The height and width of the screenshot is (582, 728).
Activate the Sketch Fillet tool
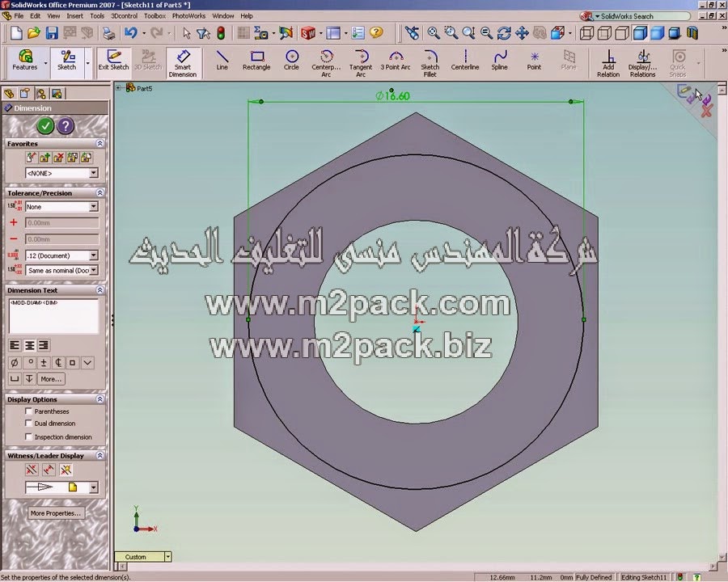pos(430,63)
